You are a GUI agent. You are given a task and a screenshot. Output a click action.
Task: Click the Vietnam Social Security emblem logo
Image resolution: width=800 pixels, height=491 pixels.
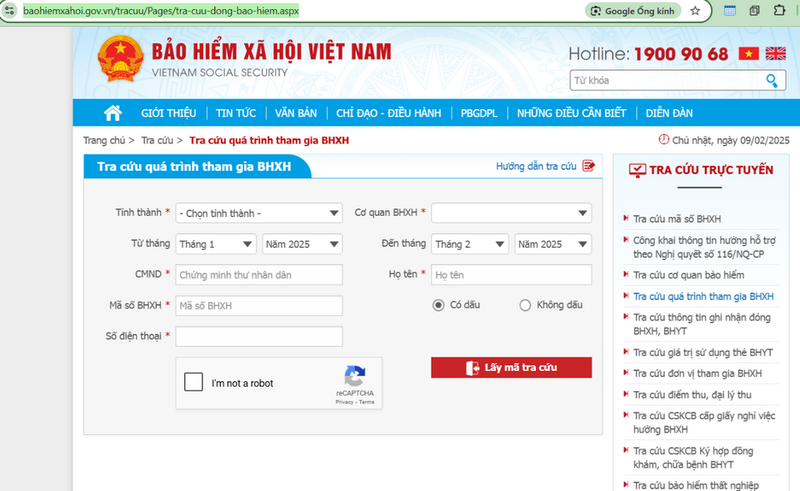(x=120, y=59)
